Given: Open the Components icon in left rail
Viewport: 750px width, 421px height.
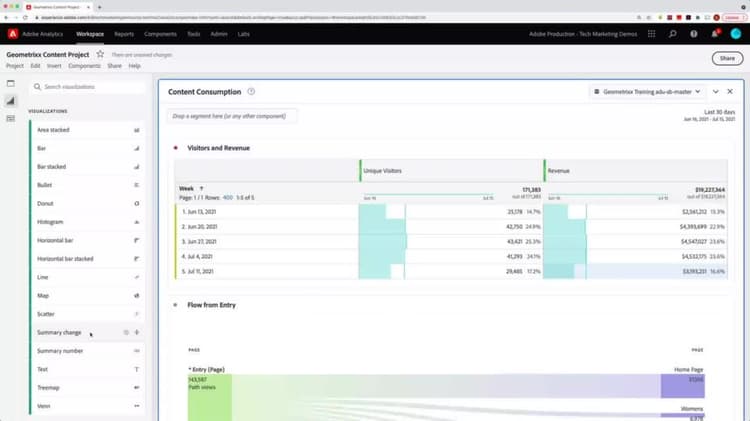Looking at the screenshot, I should (x=11, y=118).
